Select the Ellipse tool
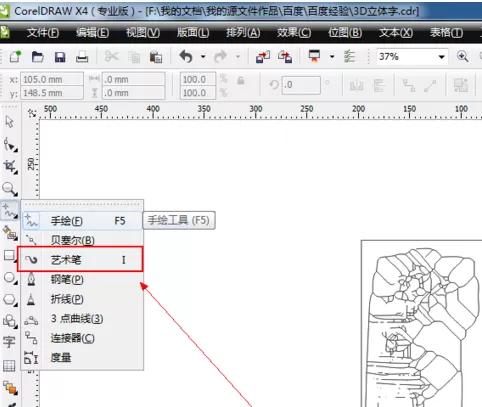This screenshot has width=482, height=407. 10,278
